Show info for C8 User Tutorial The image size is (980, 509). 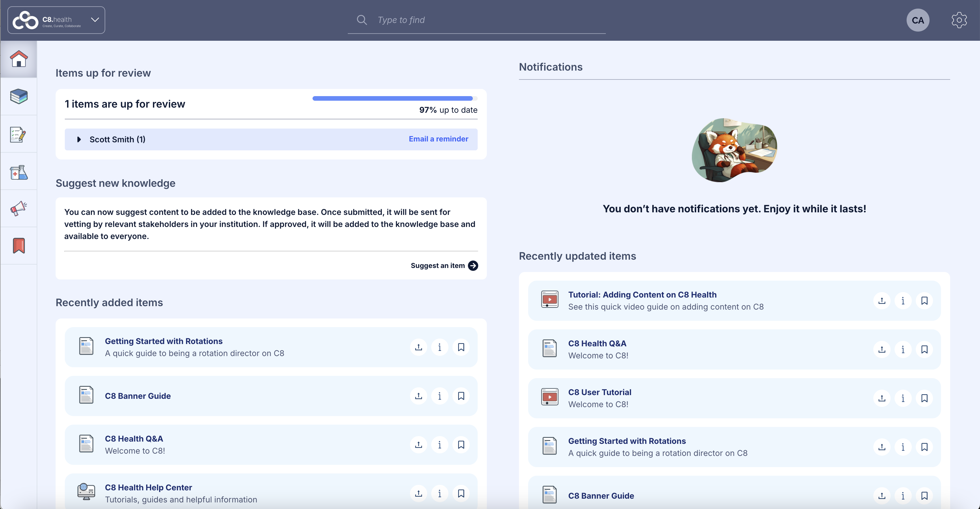(903, 398)
